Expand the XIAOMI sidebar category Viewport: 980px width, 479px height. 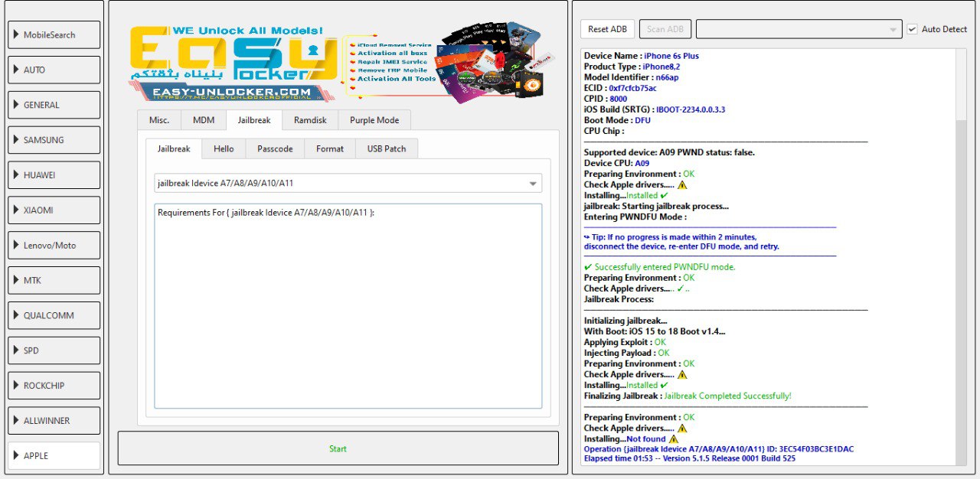pyautogui.click(x=54, y=210)
